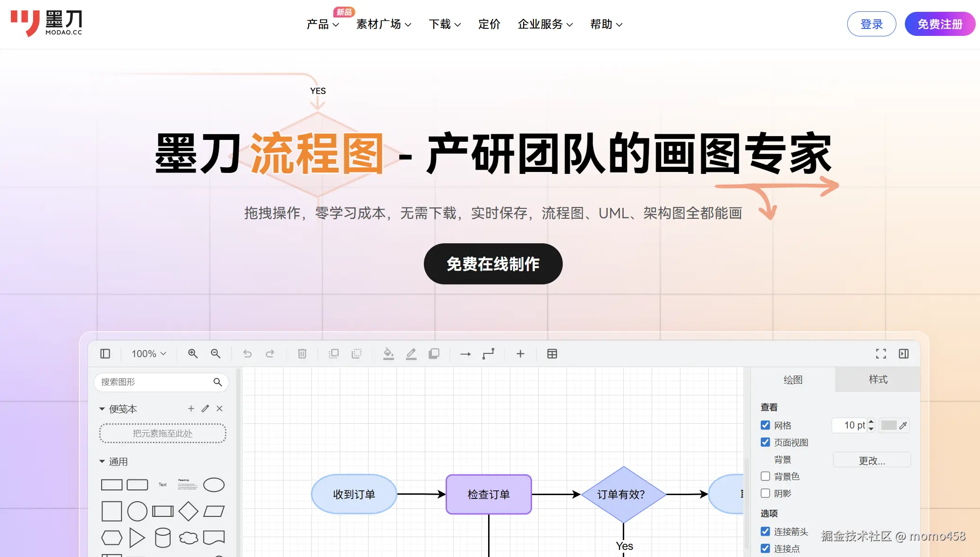Open the 定价 menu item

point(489,24)
